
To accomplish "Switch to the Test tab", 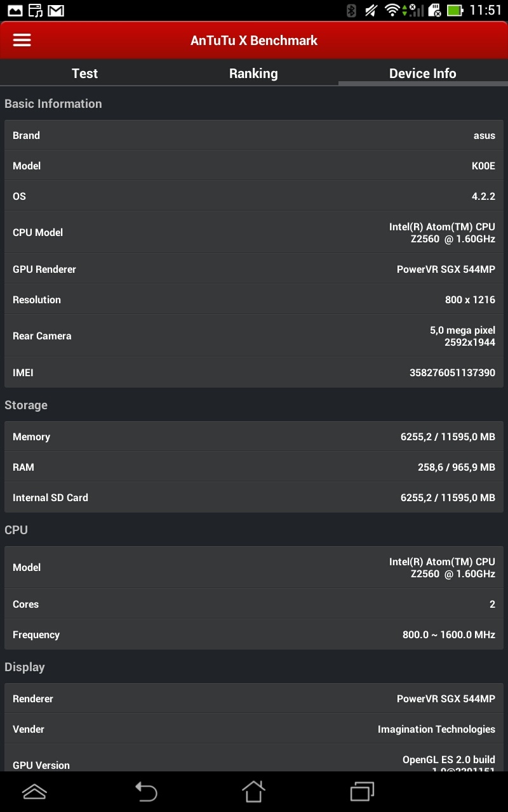I will 84,74.
